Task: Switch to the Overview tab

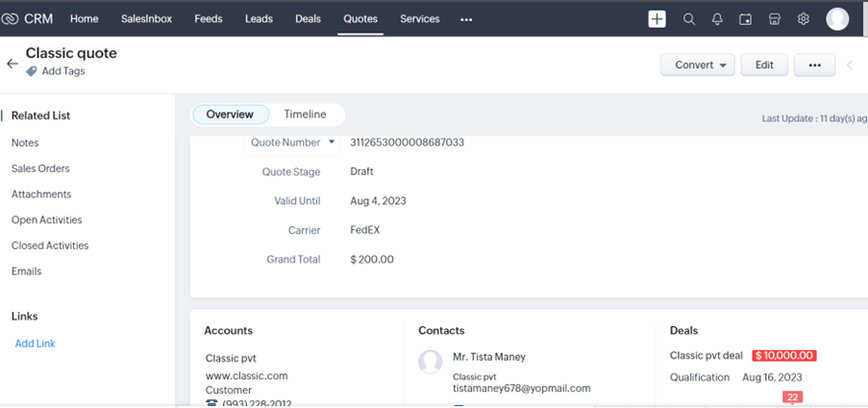Action: coord(230,115)
